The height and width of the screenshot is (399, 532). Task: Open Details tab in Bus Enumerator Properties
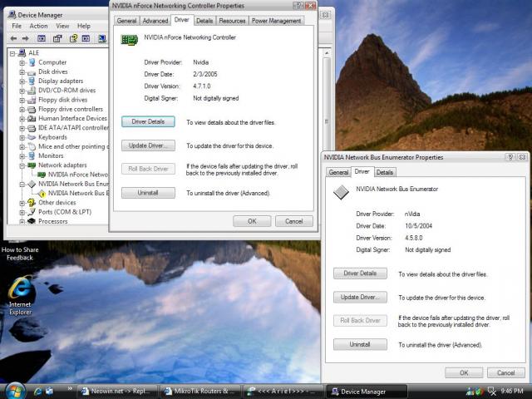384,172
